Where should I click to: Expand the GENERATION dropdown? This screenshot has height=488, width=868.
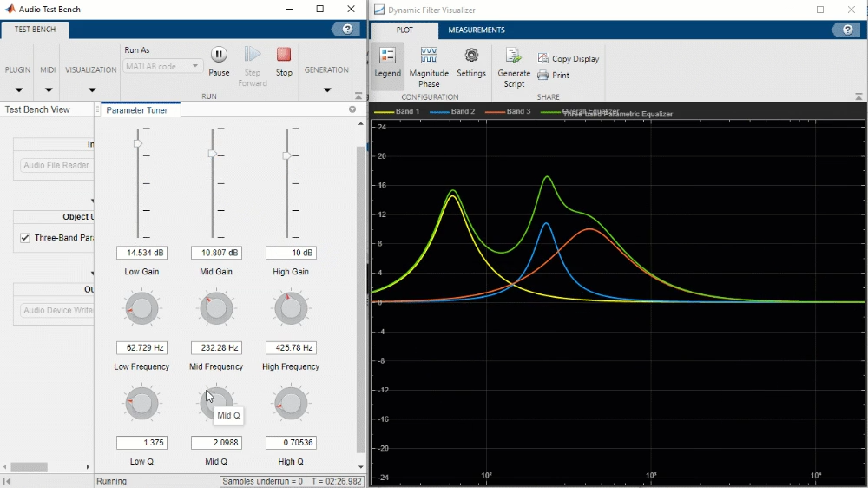point(326,89)
